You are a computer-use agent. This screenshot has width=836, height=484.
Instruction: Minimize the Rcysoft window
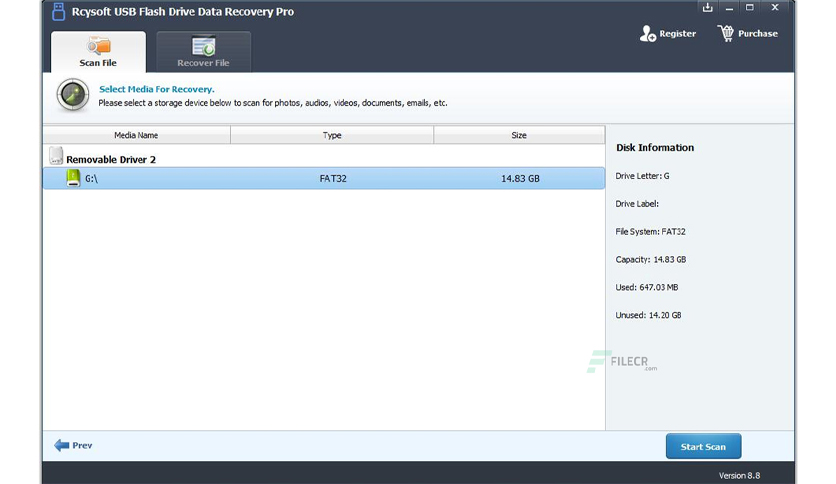tap(729, 7)
